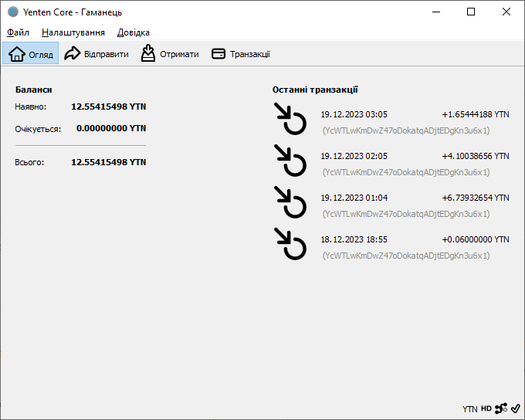Open the Налаштування menu
This screenshot has width=525, height=420.
(x=73, y=32)
